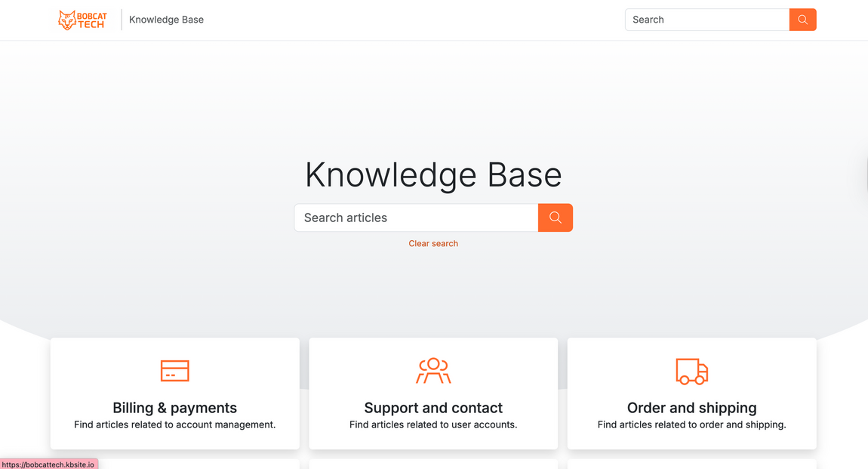Click the delivery truck icon on Order and shipping
The width and height of the screenshot is (868, 469).
[x=691, y=371]
